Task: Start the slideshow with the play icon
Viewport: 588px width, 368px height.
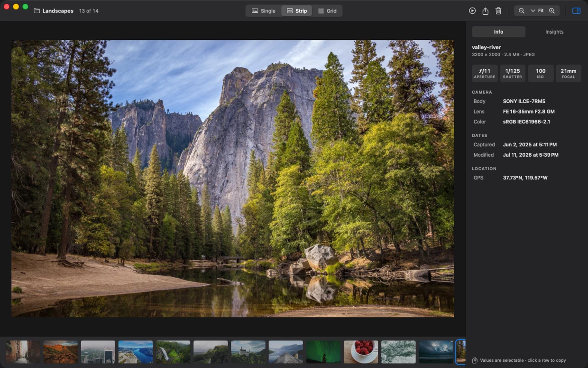Action: [472, 11]
